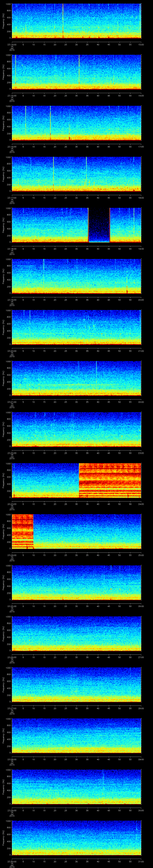Click the red noise block at the start of the 23:24:00 spectrogram

point(23,531)
